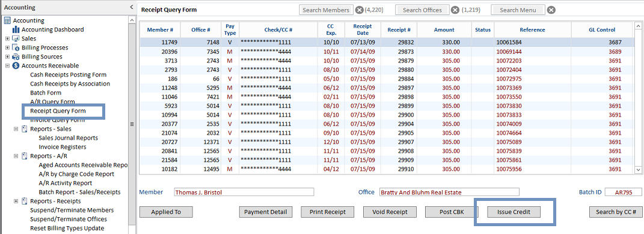The width and height of the screenshot is (644, 234).
Task: Collapse the Accounting sidebar panel
Action: tap(131, 7)
